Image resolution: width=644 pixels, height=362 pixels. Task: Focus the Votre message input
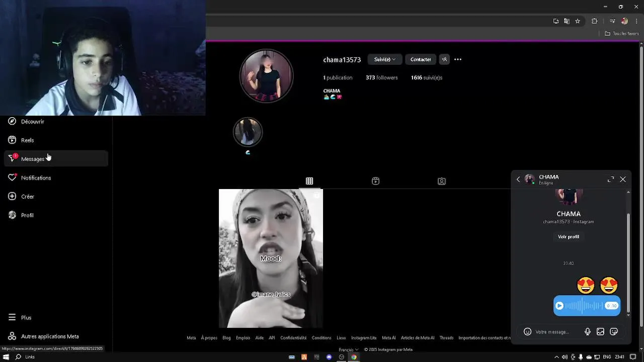pyautogui.click(x=556, y=332)
